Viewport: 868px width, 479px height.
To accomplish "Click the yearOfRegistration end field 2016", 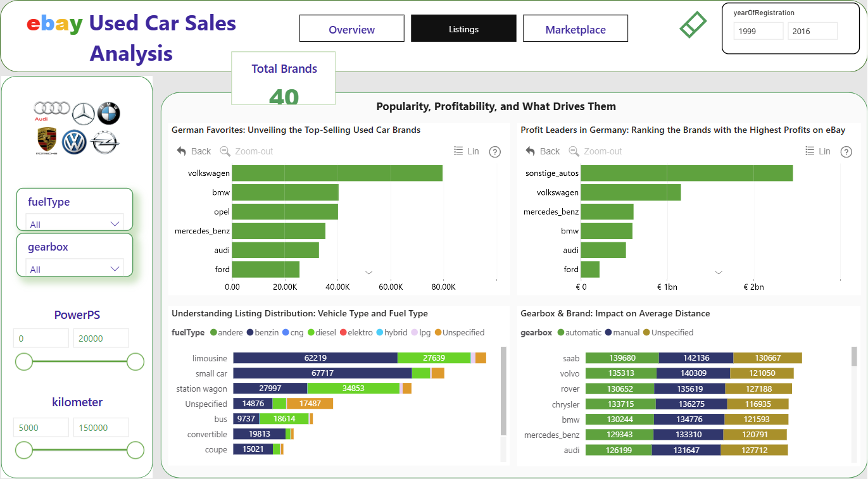I will pos(813,31).
